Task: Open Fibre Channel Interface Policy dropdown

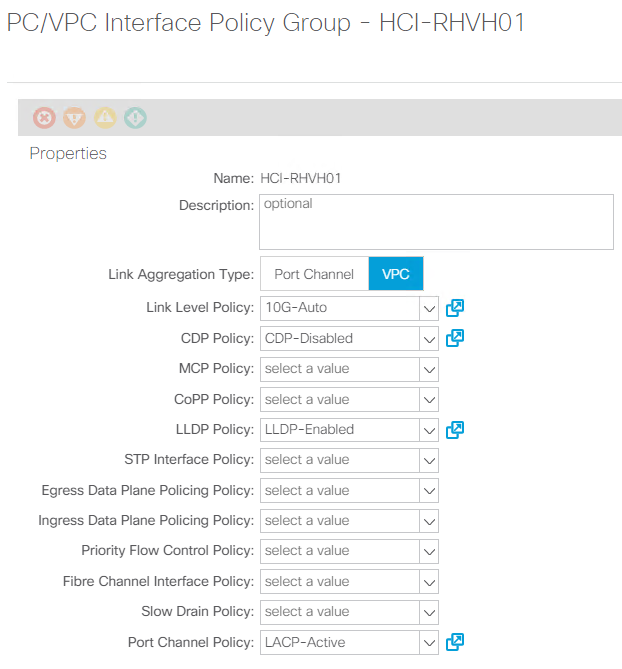Action: click(x=429, y=581)
